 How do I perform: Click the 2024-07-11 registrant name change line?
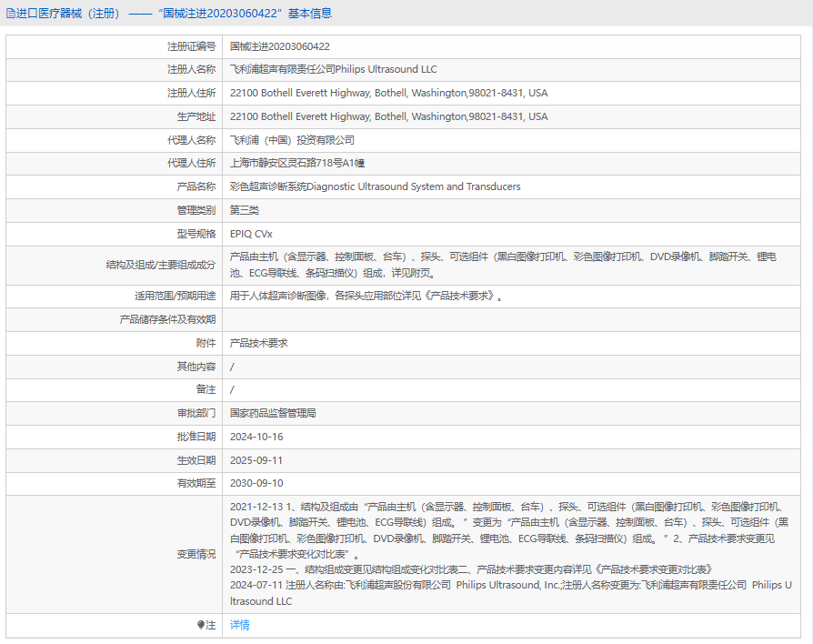pos(511,593)
